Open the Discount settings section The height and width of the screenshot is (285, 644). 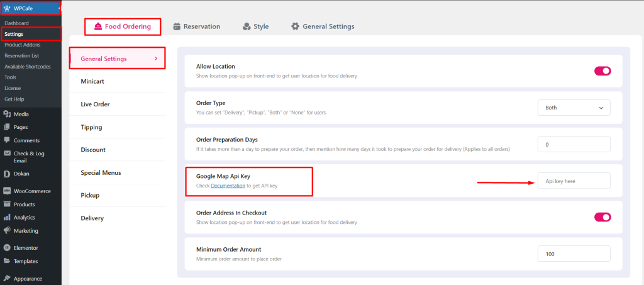point(118,150)
